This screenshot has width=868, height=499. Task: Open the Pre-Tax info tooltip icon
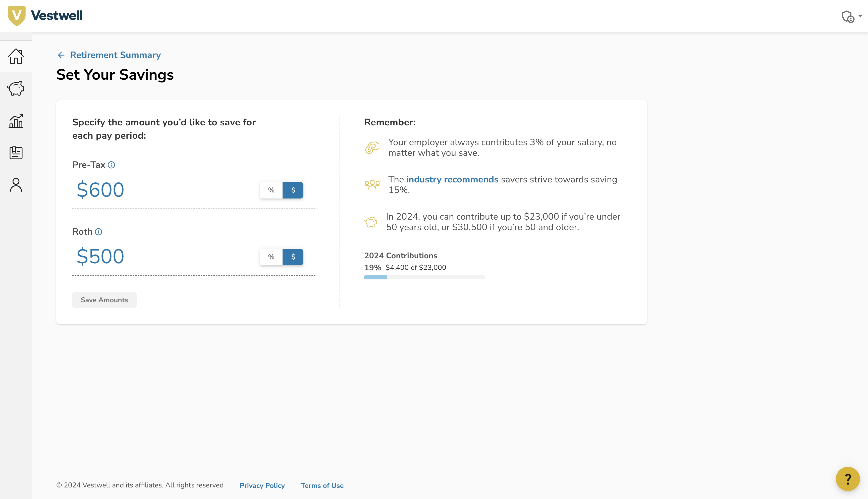[x=111, y=165]
